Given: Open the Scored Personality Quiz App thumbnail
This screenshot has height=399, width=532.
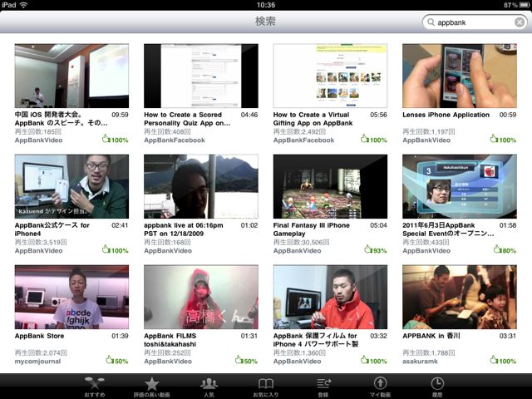Looking at the screenshot, I should 201,76.
